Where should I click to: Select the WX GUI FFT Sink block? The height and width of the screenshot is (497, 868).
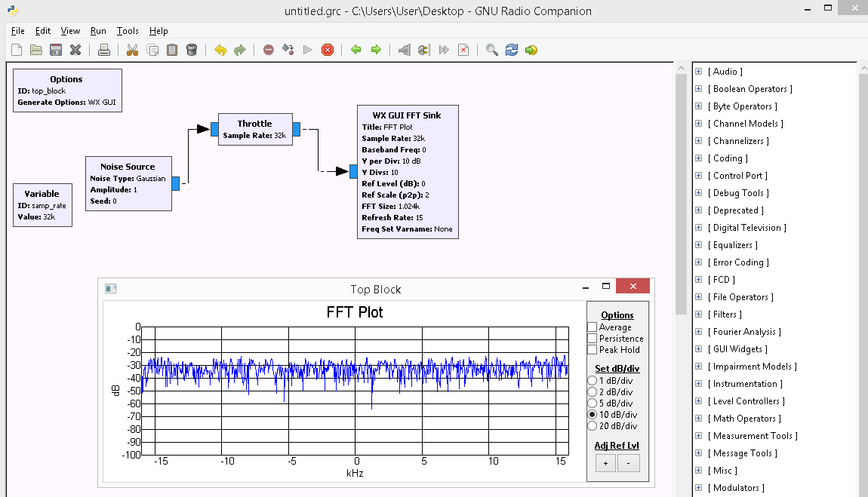[x=408, y=172]
